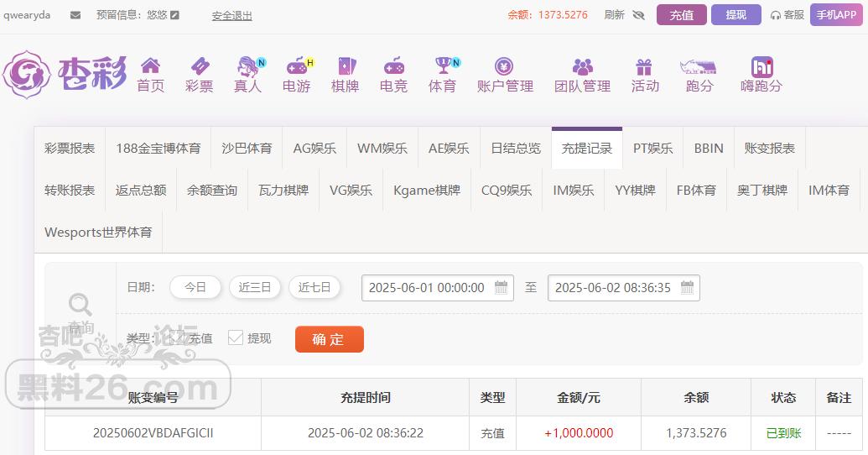Viewport: 868px width, 455px height.
Task: Open the 体育 trophy icon
Action: [442, 66]
